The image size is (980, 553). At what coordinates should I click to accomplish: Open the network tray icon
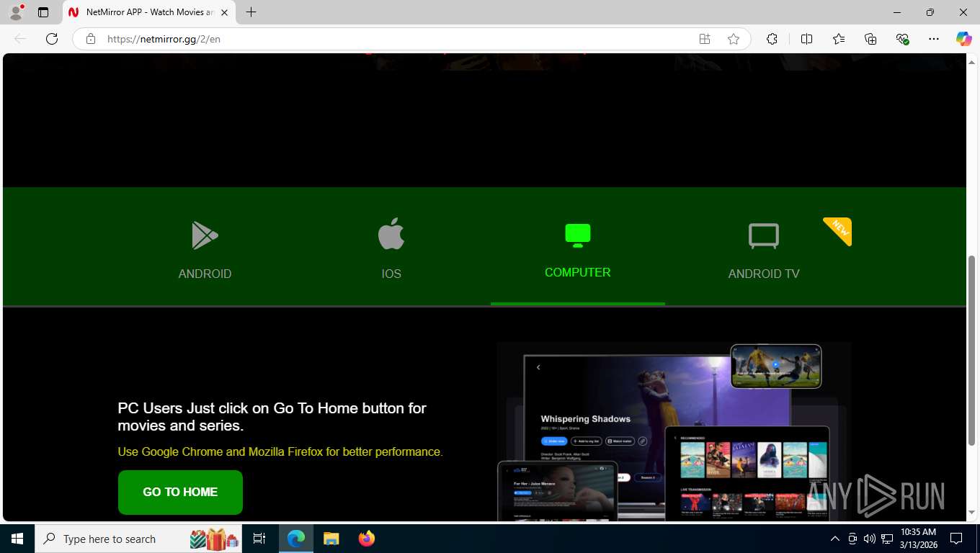[886, 539]
